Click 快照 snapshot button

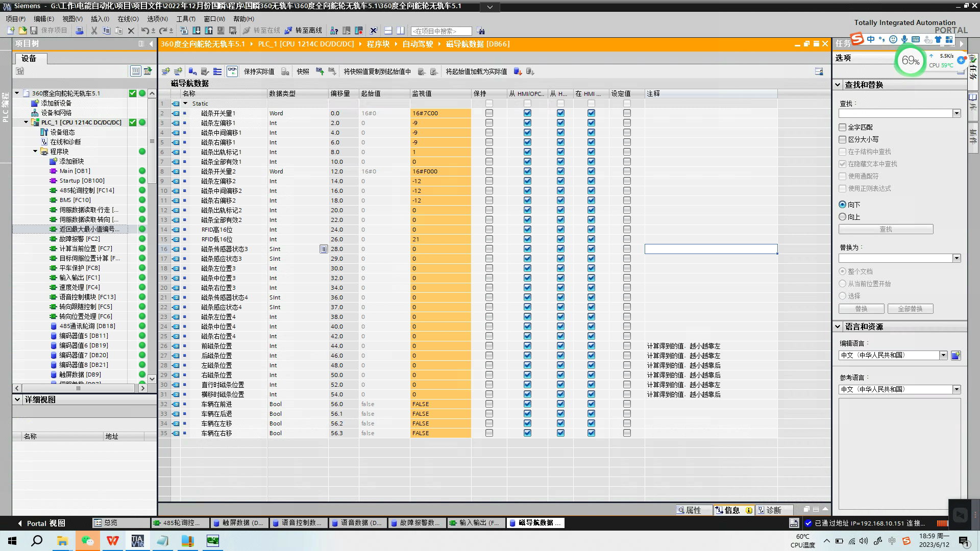pyautogui.click(x=303, y=71)
